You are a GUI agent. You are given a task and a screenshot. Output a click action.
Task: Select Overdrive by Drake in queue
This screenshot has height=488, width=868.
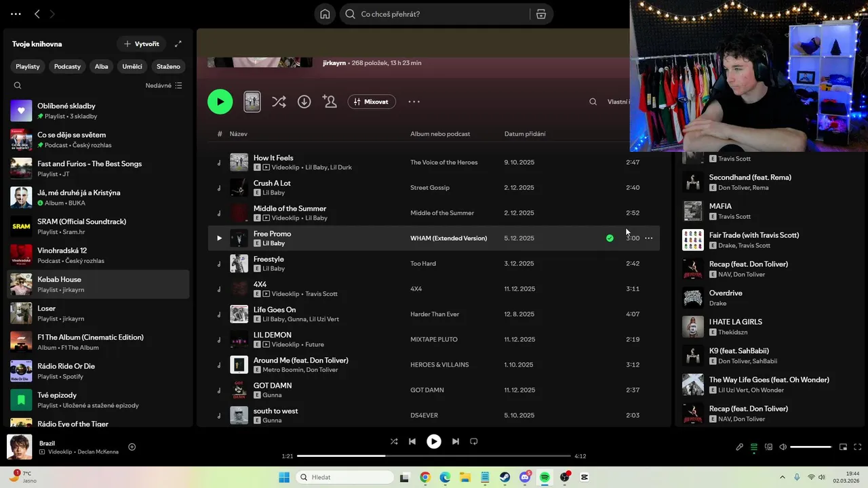point(770,298)
